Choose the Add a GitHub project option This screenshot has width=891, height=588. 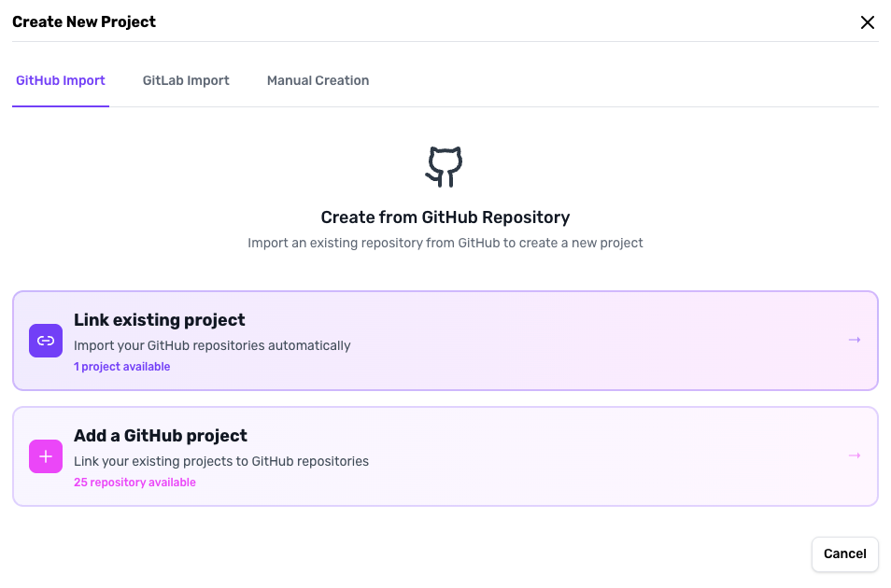(445, 456)
